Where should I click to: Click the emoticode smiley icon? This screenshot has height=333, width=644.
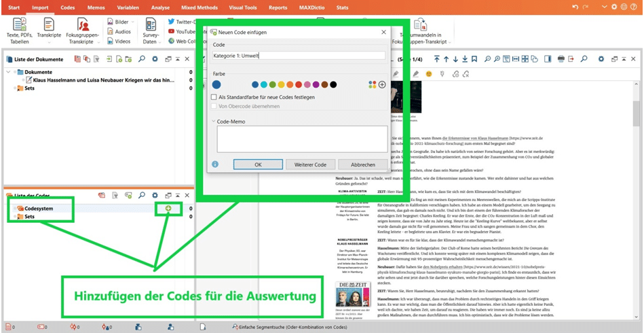pyautogui.click(x=429, y=74)
